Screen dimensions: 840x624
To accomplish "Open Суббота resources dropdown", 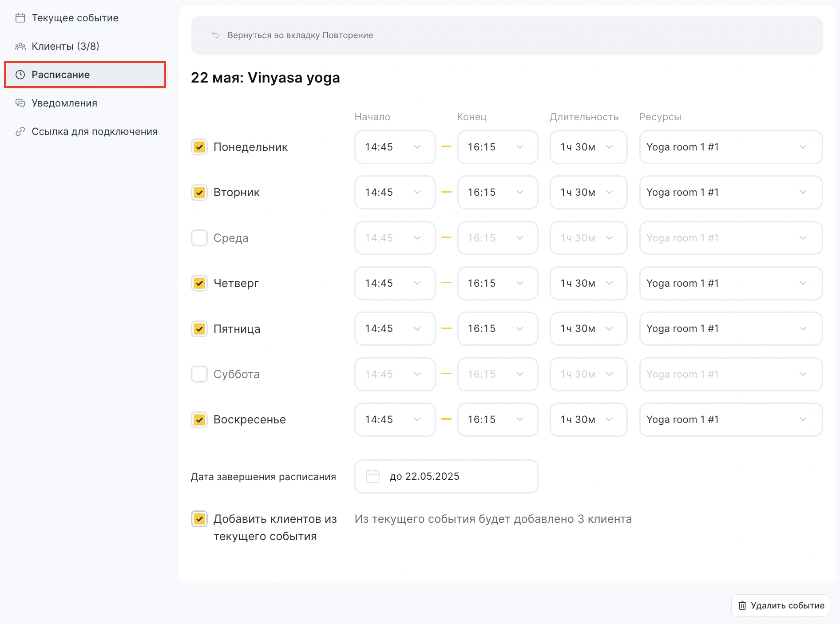I will (x=731, y=374).
